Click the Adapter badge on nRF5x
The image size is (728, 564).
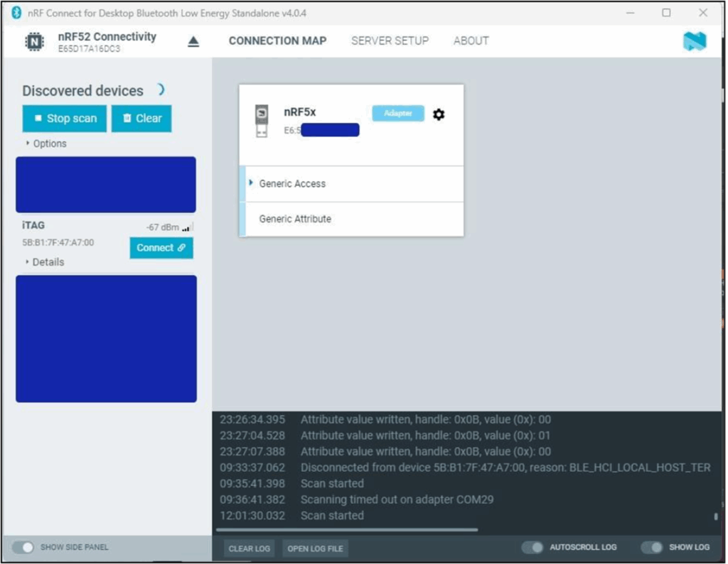tap(398, 113)
